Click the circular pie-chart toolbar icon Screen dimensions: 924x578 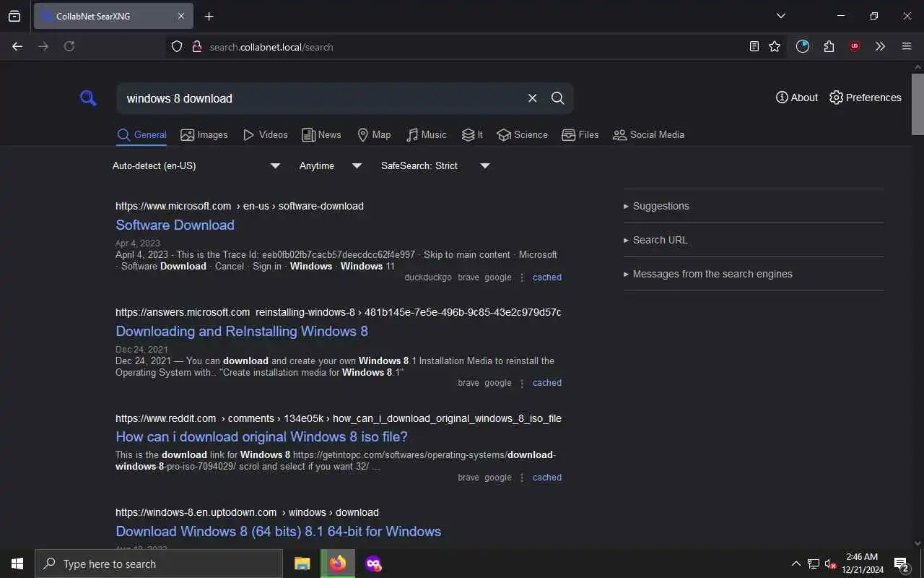(x=803, y=46)
